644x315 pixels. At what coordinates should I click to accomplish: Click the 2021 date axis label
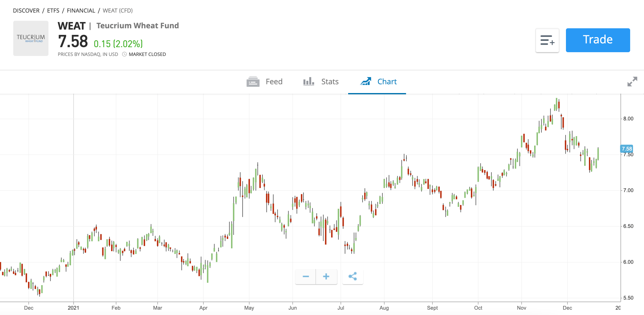pos(73,308)
